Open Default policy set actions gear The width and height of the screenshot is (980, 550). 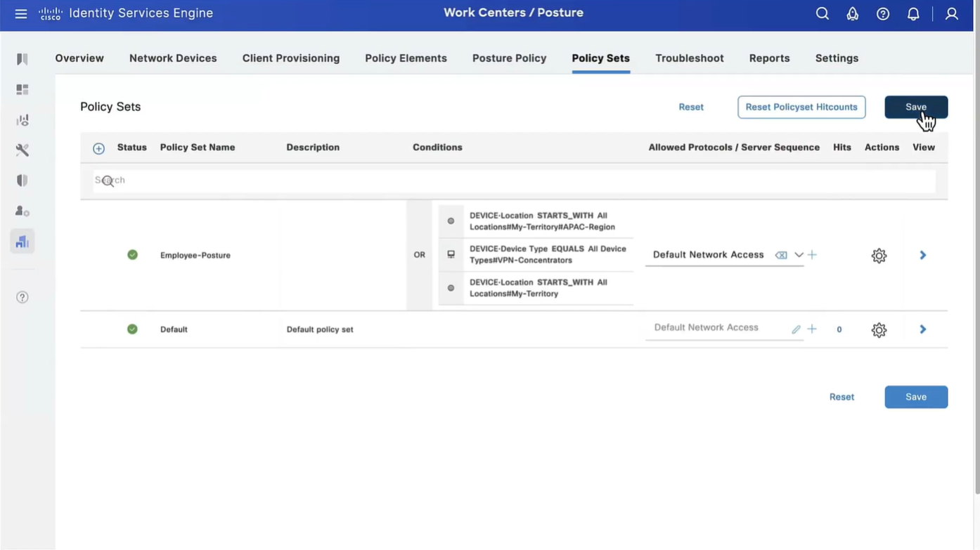click(x=879, y=330)
